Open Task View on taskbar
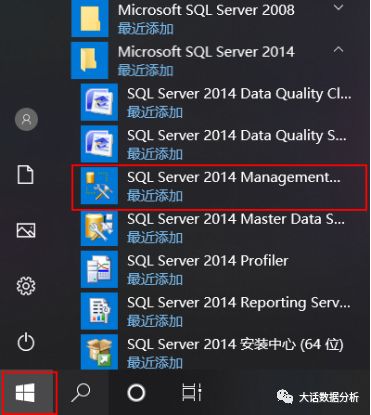This screenshot has width=371, height=415. point(192,392)
